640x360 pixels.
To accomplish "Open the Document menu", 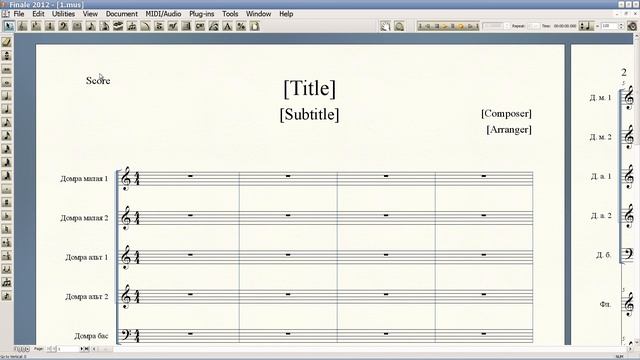I will pos(122,14).
